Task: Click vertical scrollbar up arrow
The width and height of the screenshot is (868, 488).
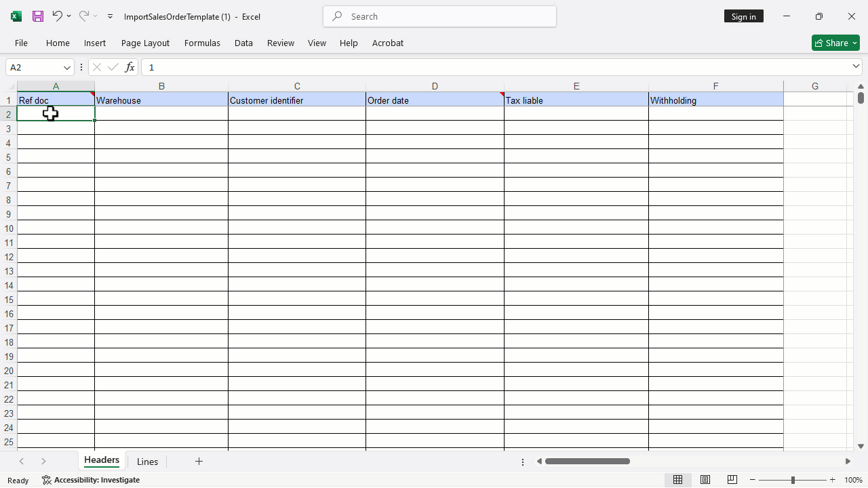Action: pyautogui.click(x=861, y=87)
